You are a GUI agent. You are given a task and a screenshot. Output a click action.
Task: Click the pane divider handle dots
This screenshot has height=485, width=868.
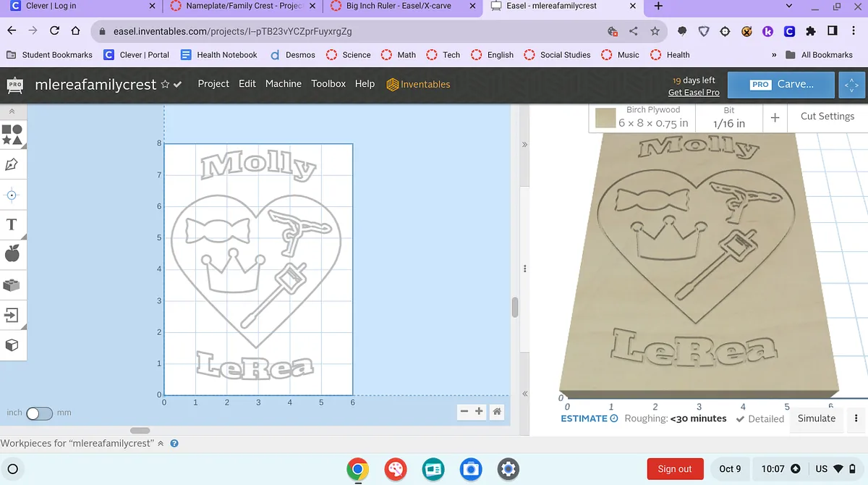click(525, 269)
